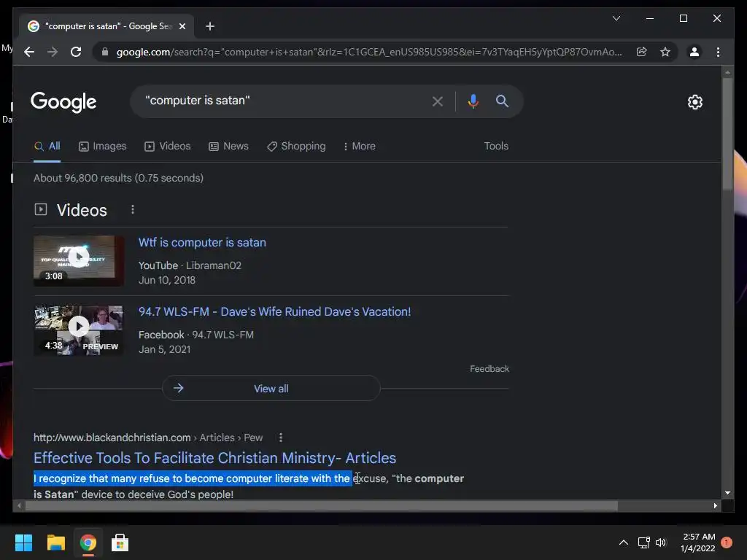Open Videos section three-dot options
747x560 pixels.
coord(133,209)
